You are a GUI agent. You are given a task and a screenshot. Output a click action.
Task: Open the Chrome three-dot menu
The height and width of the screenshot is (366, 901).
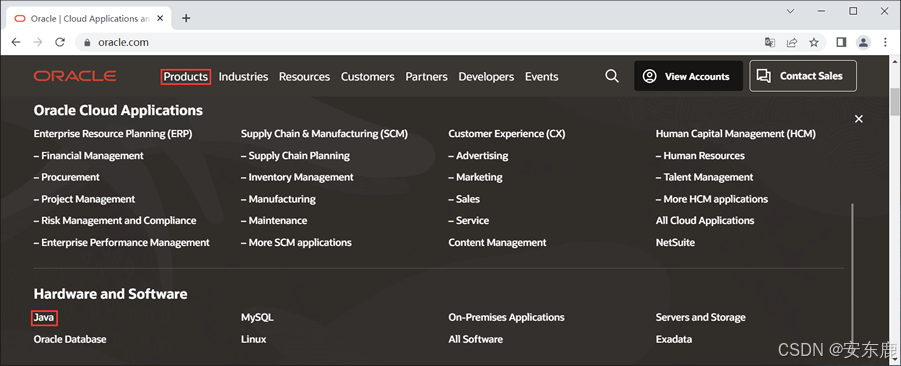pos(885,42)
